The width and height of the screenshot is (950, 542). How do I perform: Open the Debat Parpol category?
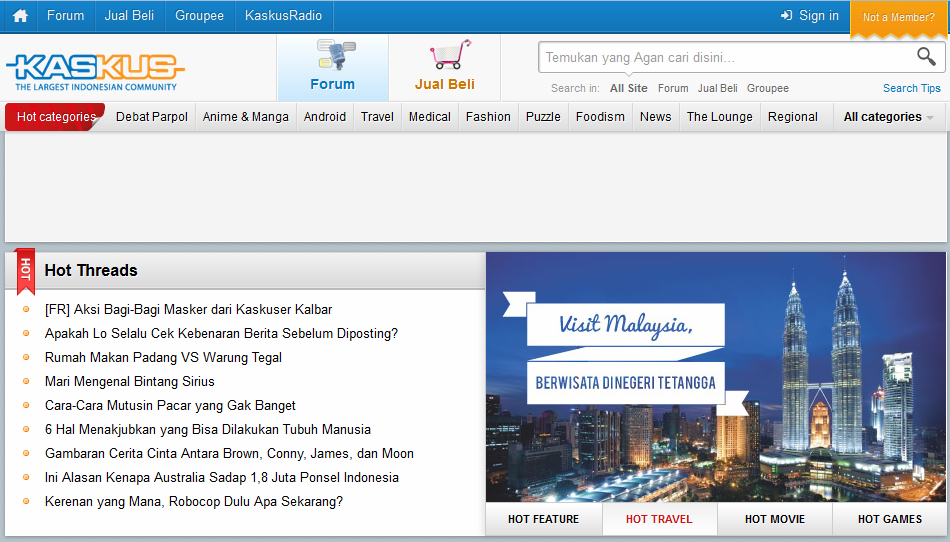pos(151,117)
